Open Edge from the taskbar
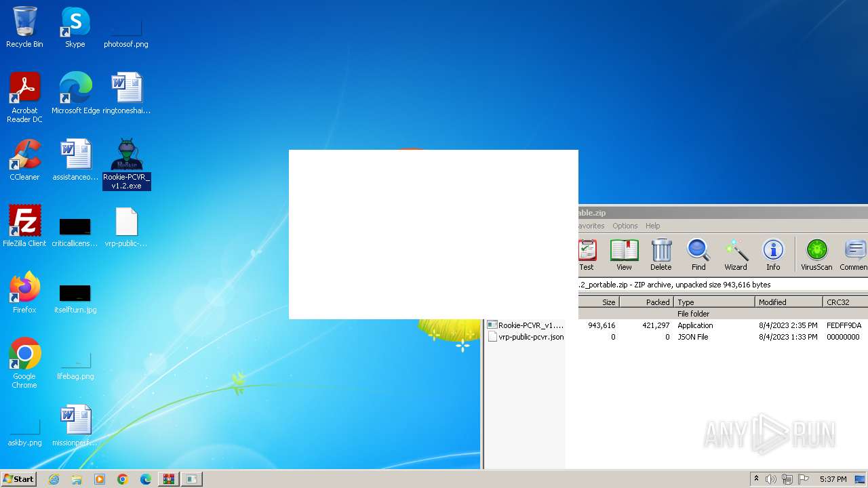This screenshot has height=488, width=868. click(x=146, y=479)
